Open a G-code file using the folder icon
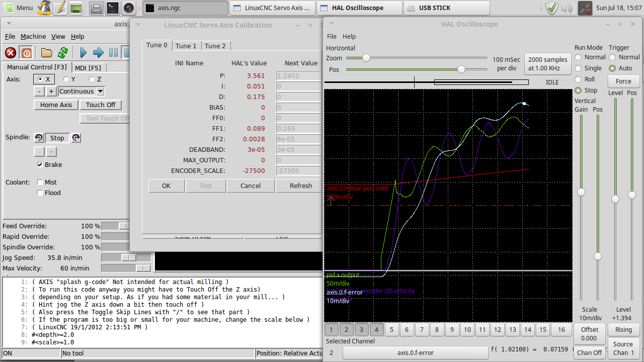This screenshot has height=362, width=644. (x=47, y=53)
